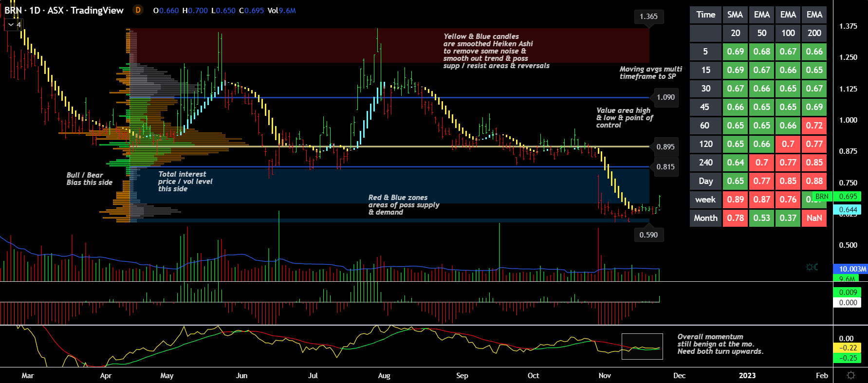Click the 0.590 price level marker
Screen dimensions: 868x383
648,235
